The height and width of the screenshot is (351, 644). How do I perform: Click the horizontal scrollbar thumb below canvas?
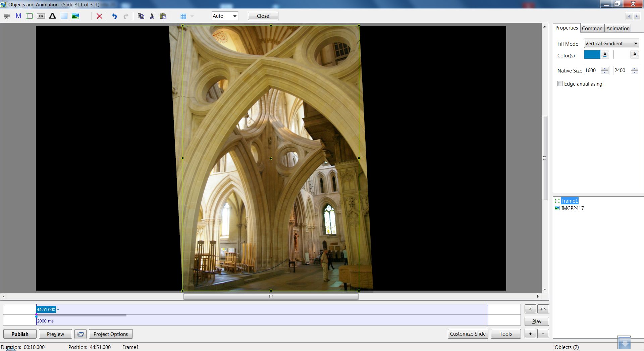tap(271, 296)
